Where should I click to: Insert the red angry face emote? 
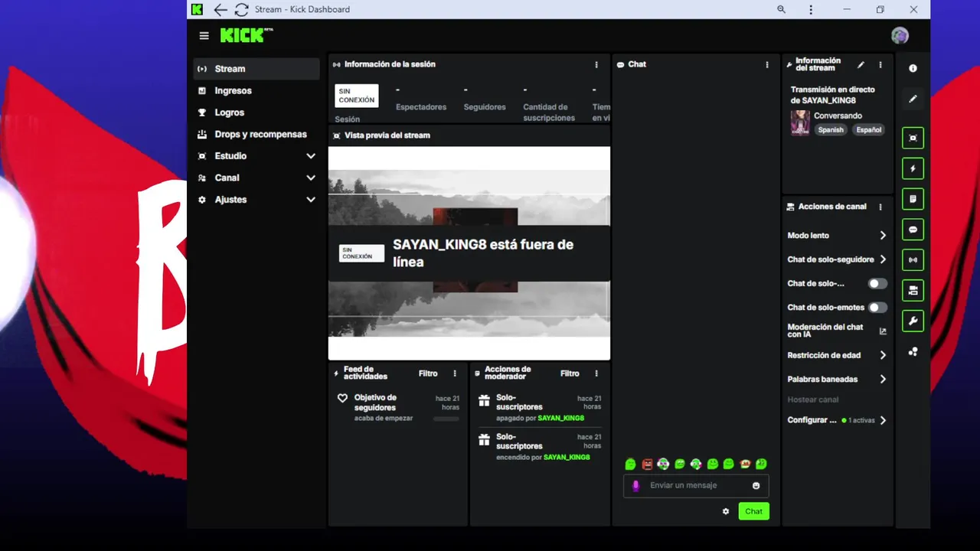pyautogui.click(x=647, y=464)
